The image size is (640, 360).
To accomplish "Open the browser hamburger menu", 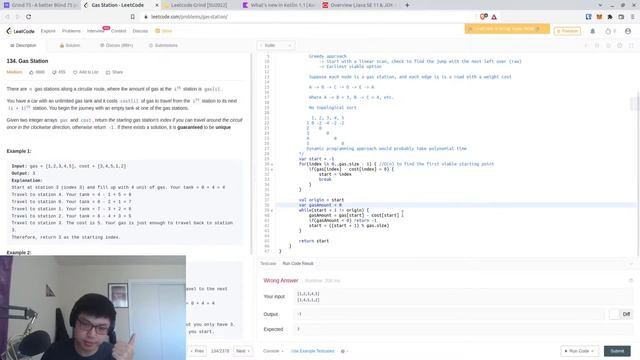I will (x=633, y=17).
